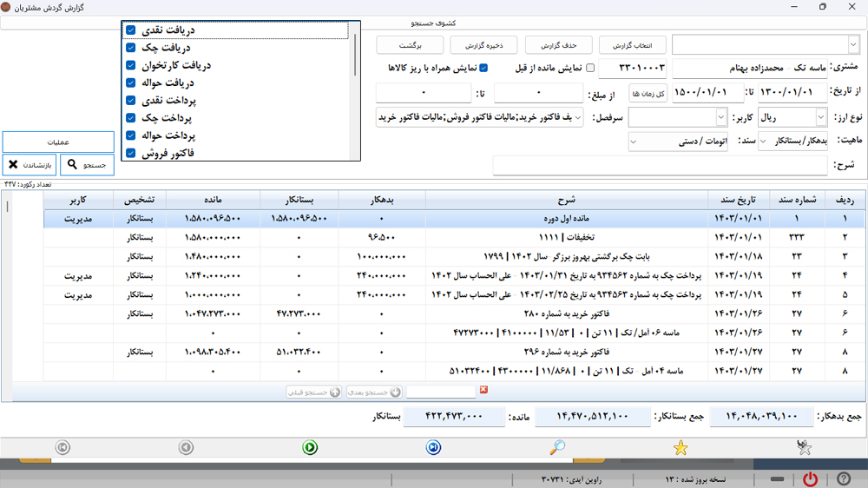
Task: Toggle the نمایش مانده از قبل checkbox
Action: [590, 68]
